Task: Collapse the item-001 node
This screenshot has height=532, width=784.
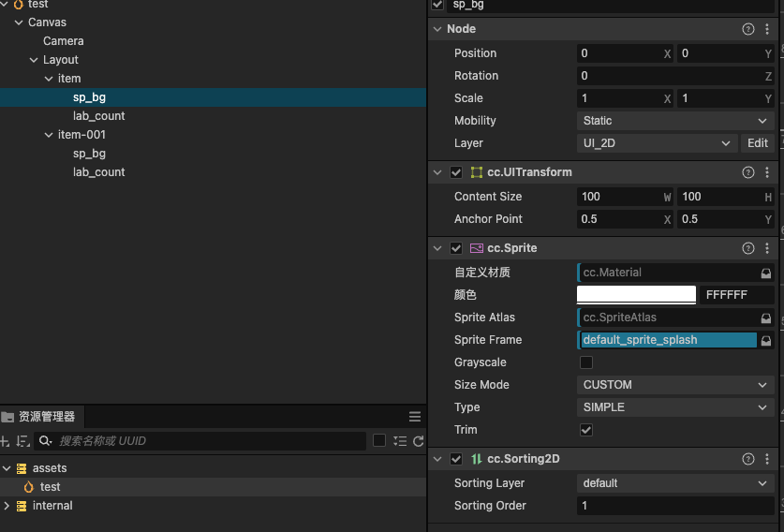Action: click(x=49, y=135)
